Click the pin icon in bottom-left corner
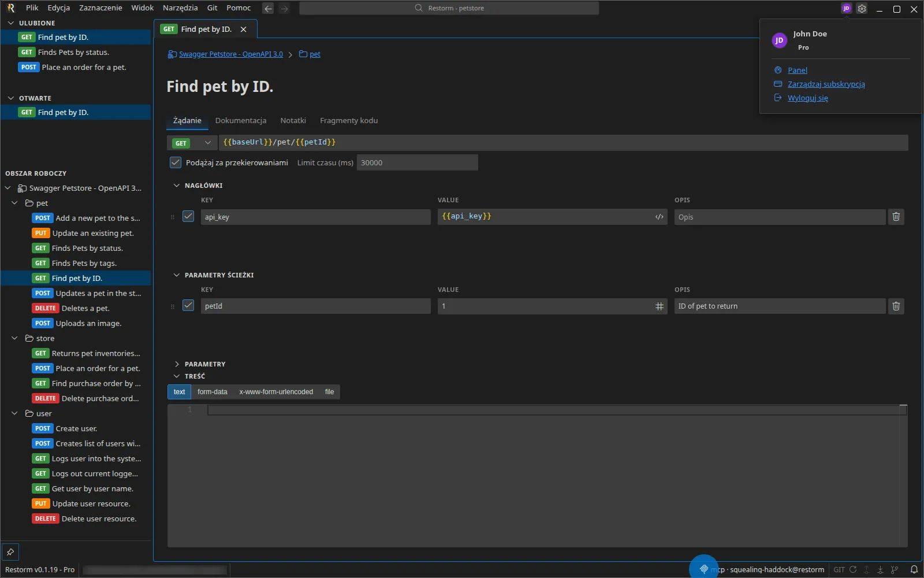Viewport: 924px width, 578px height. [10, 552]
